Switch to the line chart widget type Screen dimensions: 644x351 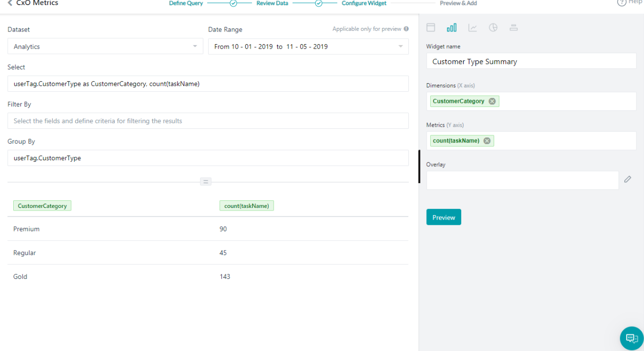pos(472,27)
